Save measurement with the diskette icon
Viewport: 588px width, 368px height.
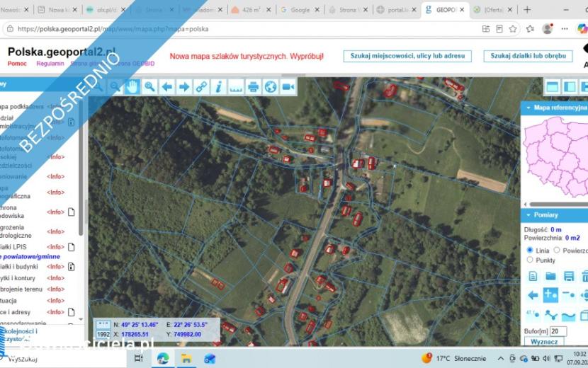click(568, 277)
